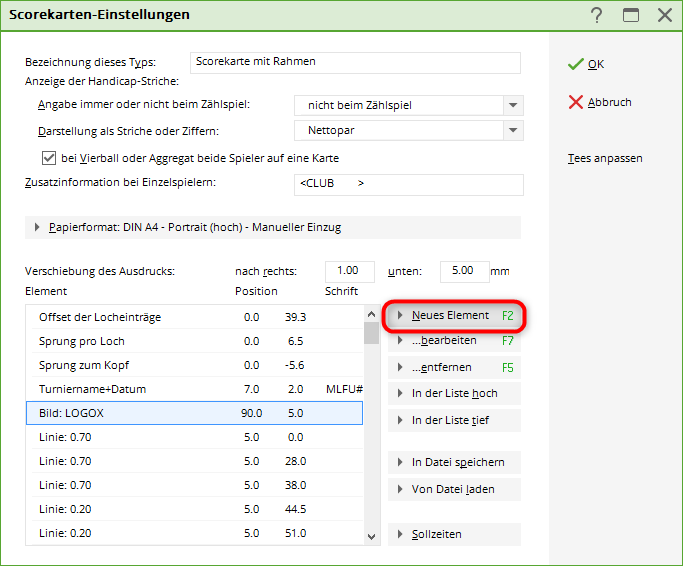Open the Striche oder Ziffern dropdown

tap(512, 130)
